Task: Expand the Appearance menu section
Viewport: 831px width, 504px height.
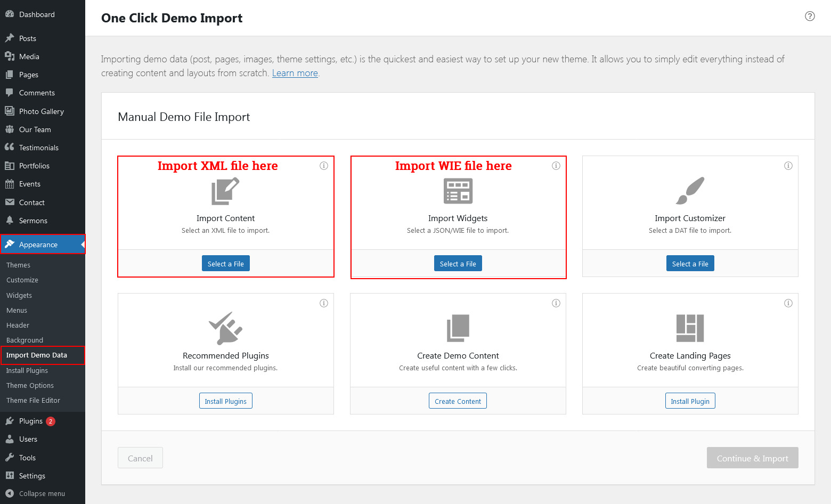Action: [38, 245]
